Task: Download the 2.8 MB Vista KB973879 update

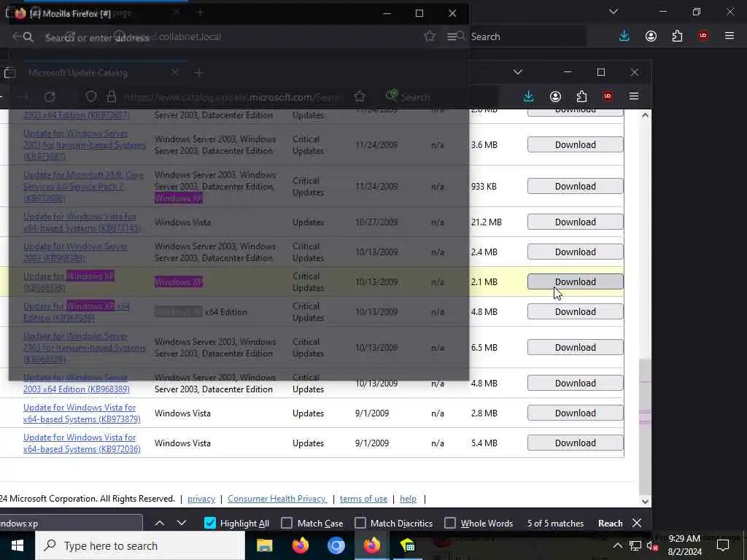Action: [575, 413]
